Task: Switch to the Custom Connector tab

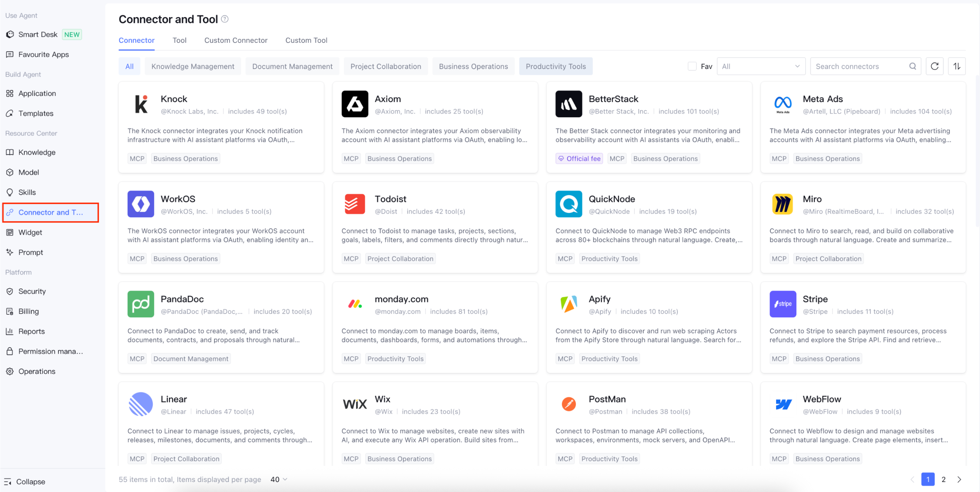Action: 236,40
